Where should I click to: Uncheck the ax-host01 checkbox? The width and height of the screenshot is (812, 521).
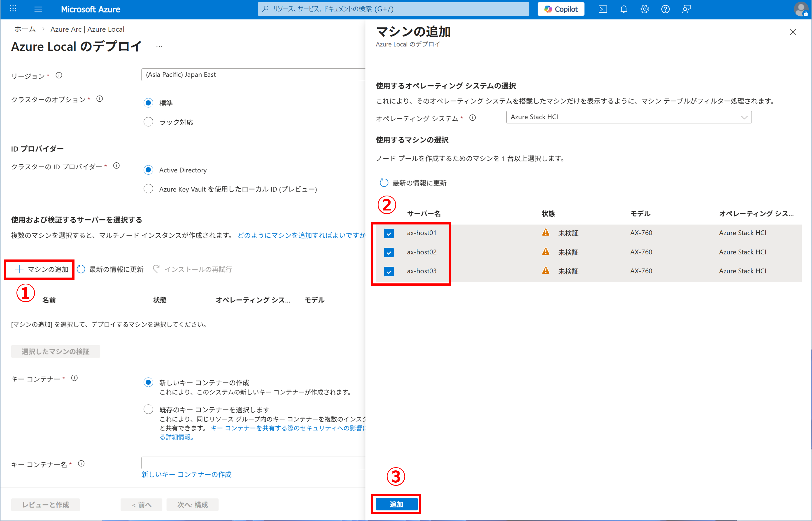click(x=389, y=234)
